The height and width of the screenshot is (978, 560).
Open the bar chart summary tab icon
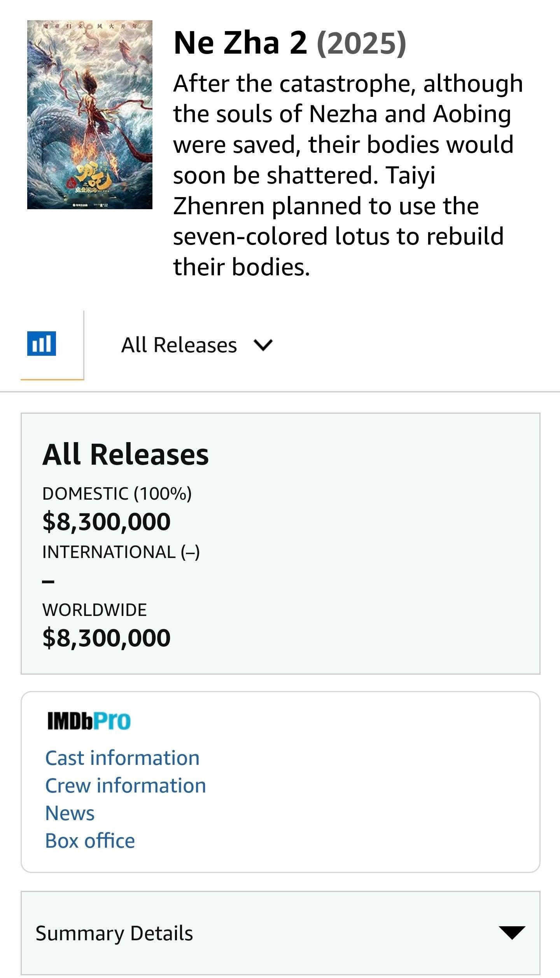click(42, 344)
